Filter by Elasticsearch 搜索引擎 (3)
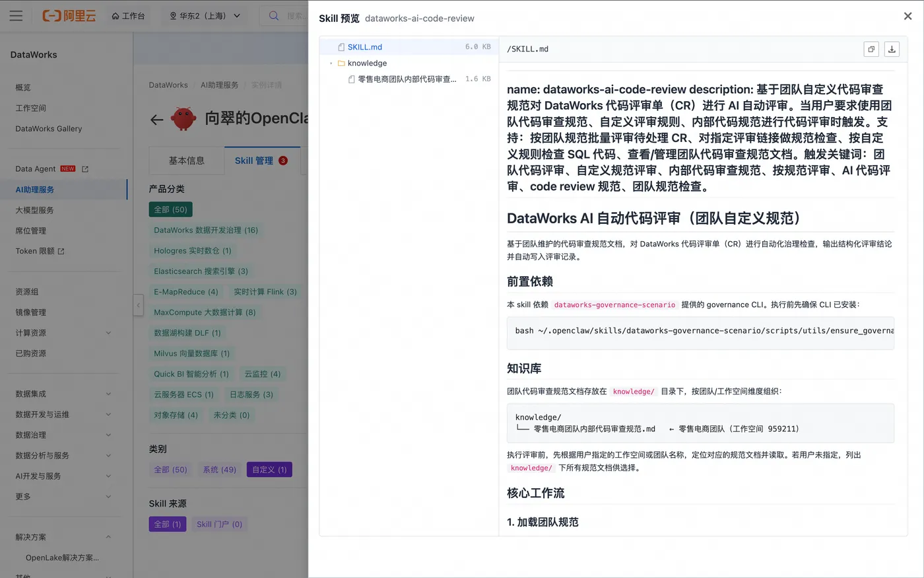924x578 pixels. [201, 271]
